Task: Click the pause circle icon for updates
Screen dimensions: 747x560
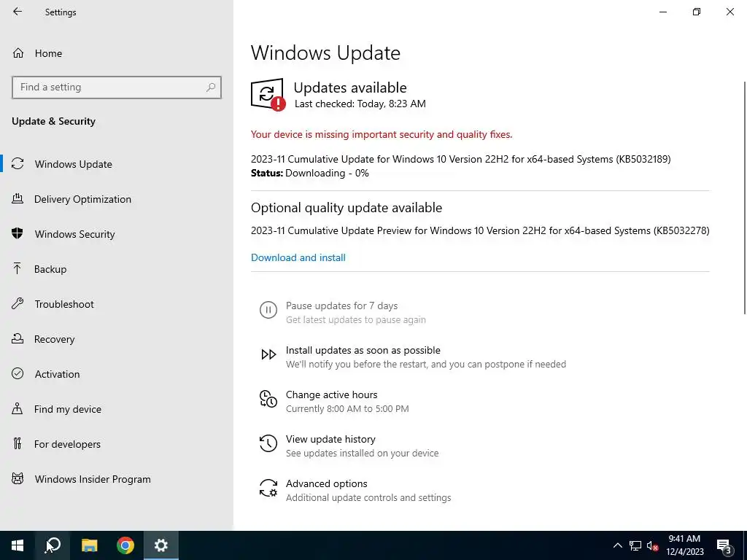Action: click(268, 310)
